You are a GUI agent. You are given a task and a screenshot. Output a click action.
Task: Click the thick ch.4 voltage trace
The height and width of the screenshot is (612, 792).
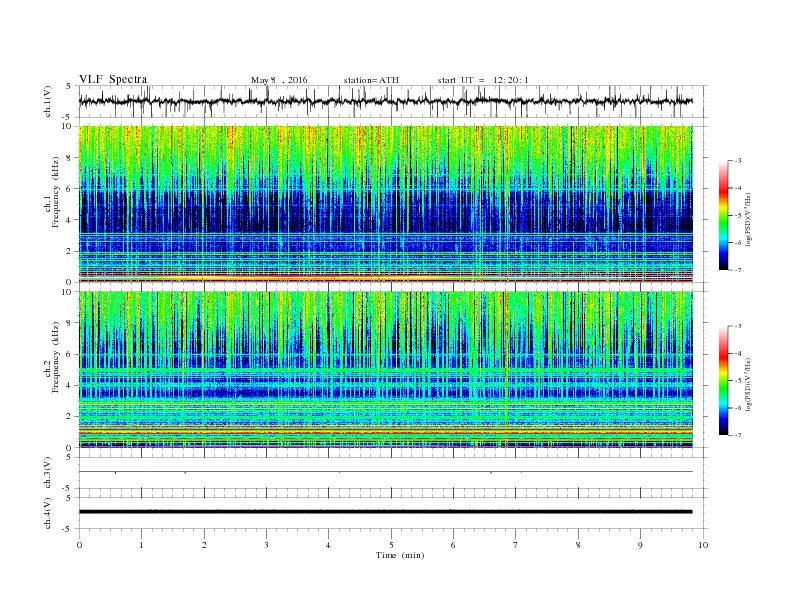(385, 512)
